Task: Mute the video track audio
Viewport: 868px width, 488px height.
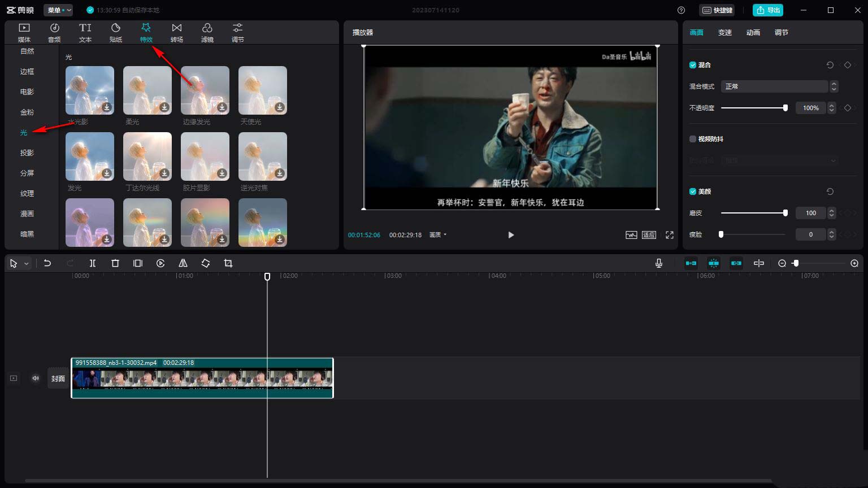Action: click(36, 378)
